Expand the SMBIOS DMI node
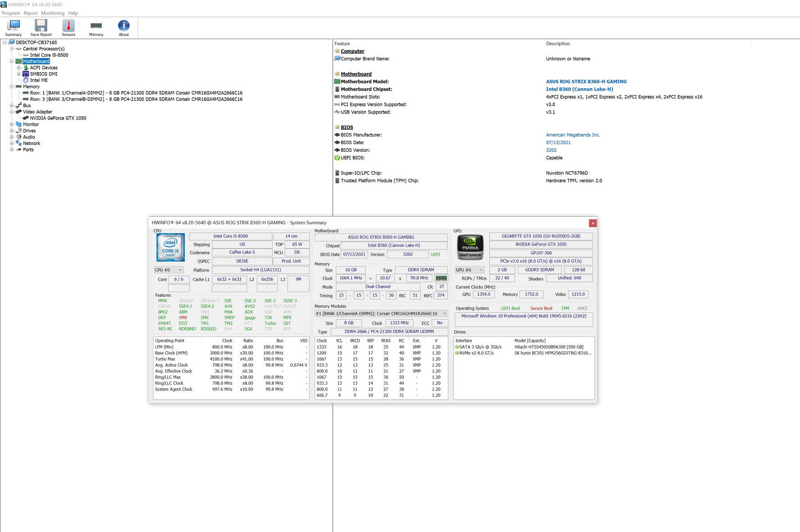 [x=19, y=74]
